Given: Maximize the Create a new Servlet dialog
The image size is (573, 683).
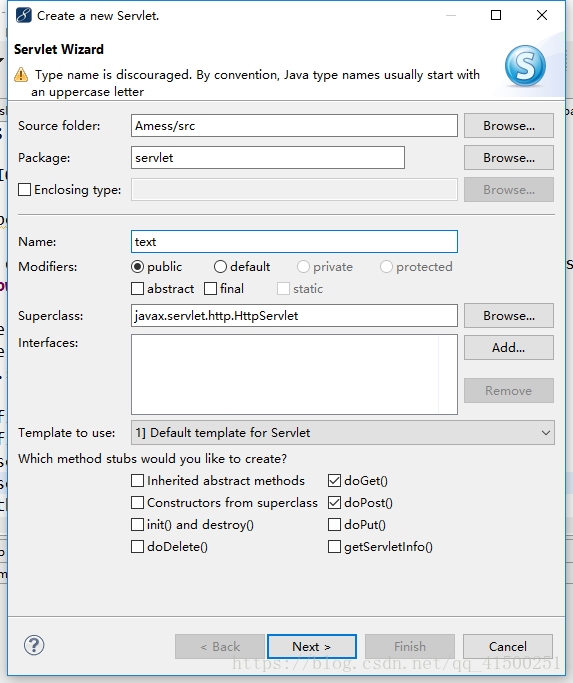Looking at the screenshot, I should pyautogui.click(x=496, y=15).
